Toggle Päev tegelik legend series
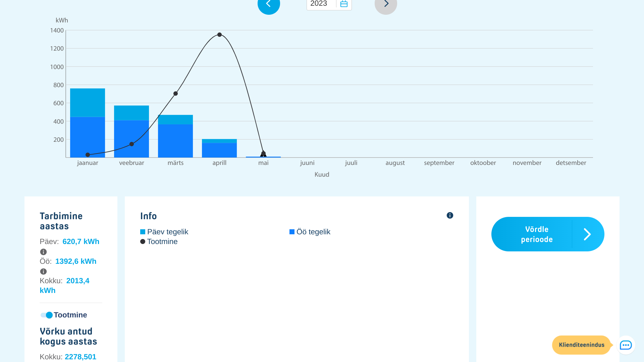644x362 pixels. 164,232
